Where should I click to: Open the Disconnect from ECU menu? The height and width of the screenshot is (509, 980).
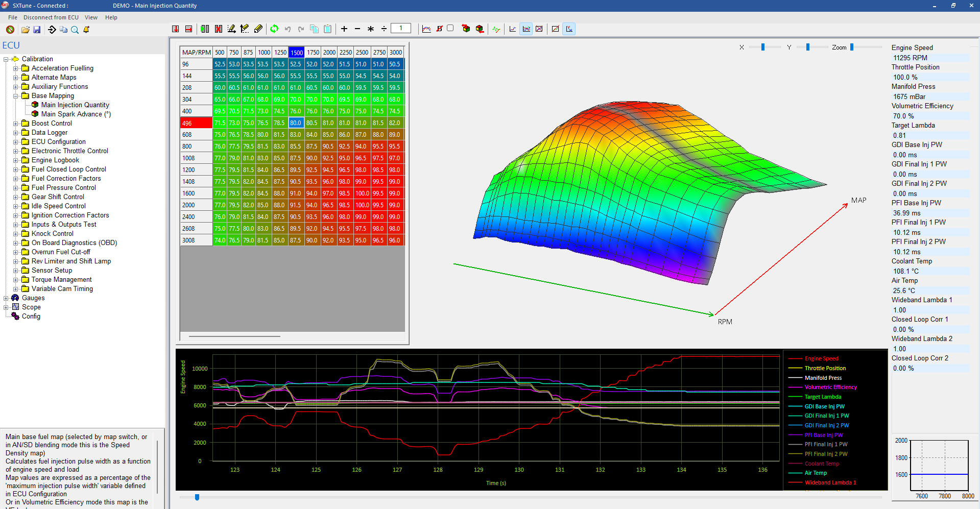click(x=51, y=17)
